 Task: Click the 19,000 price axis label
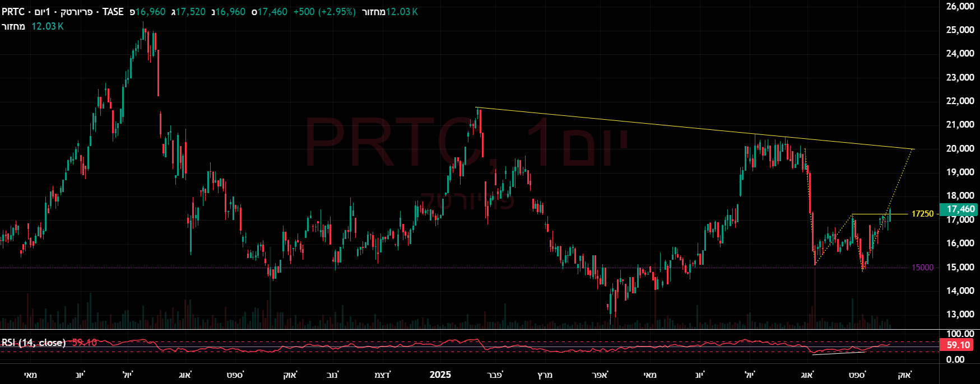(960, 172)
